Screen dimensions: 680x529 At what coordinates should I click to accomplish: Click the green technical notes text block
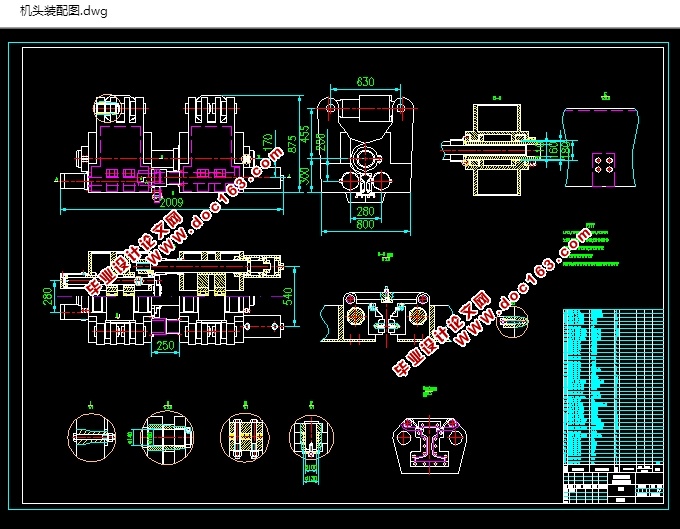tap(591, 244)
